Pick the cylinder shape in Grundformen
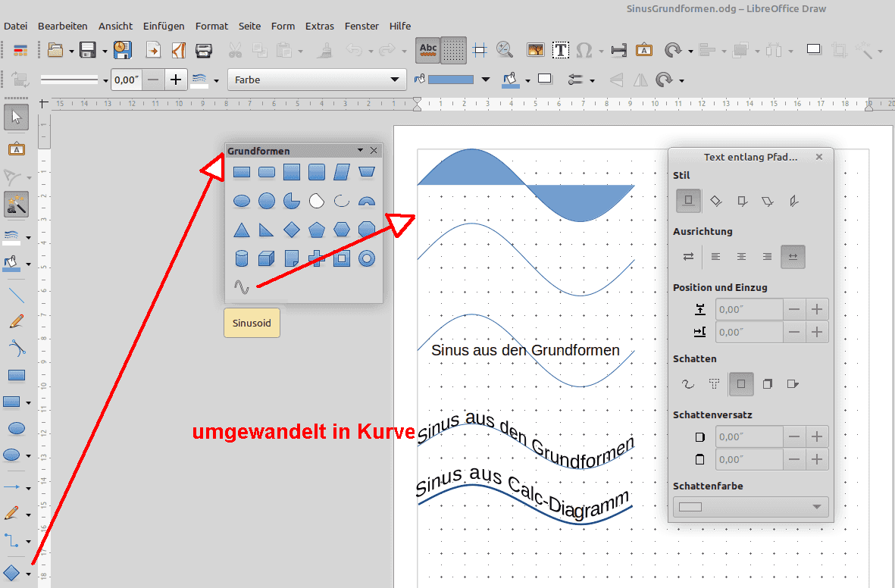Screen dimensions: 895x588 click(242, 258)
